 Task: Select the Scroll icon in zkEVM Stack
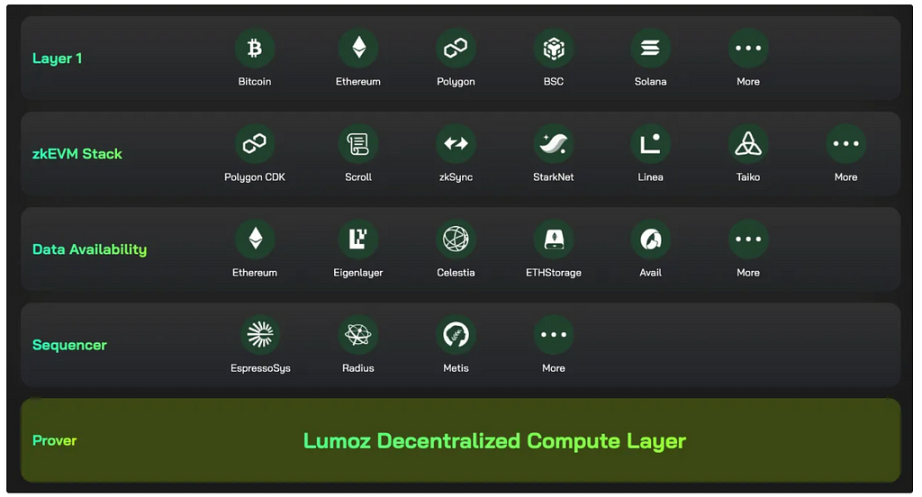358,144
